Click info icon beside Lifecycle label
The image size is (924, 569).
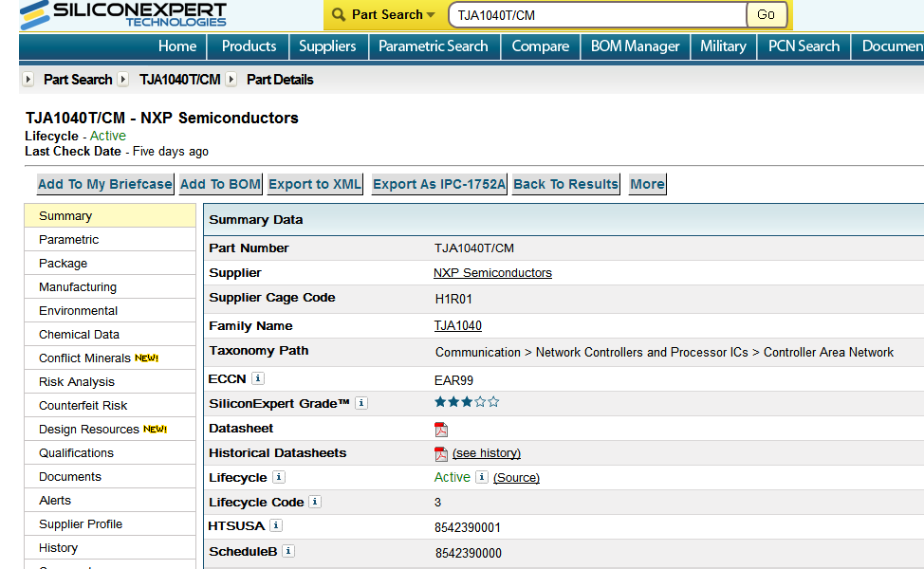(279, 476)
